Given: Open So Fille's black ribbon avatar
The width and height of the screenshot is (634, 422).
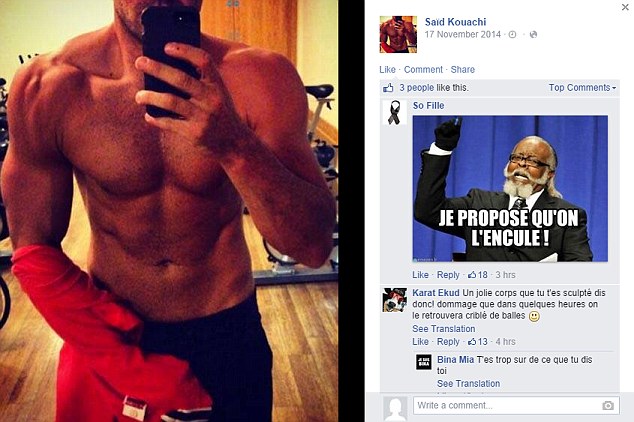Looking at the screenshot, I should click(x=395, y=112).
